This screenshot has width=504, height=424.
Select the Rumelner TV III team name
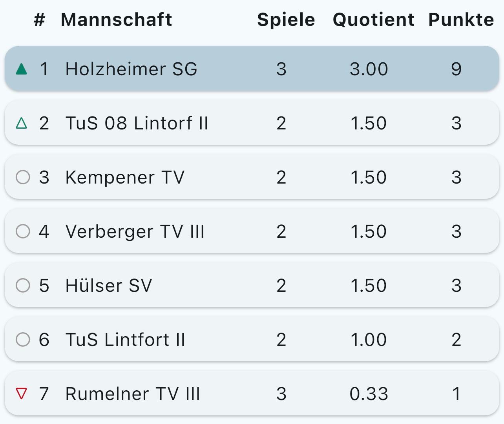coord(133,394)
